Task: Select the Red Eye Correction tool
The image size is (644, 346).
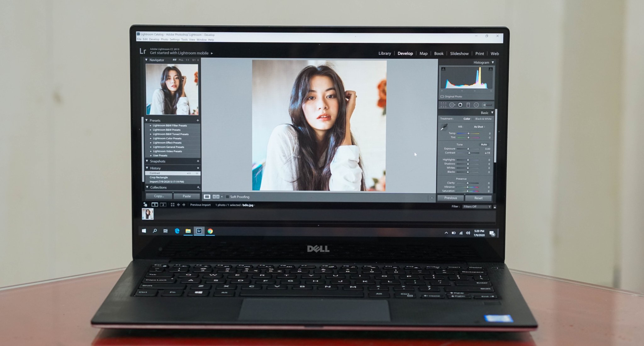Action: click(461, 105)
